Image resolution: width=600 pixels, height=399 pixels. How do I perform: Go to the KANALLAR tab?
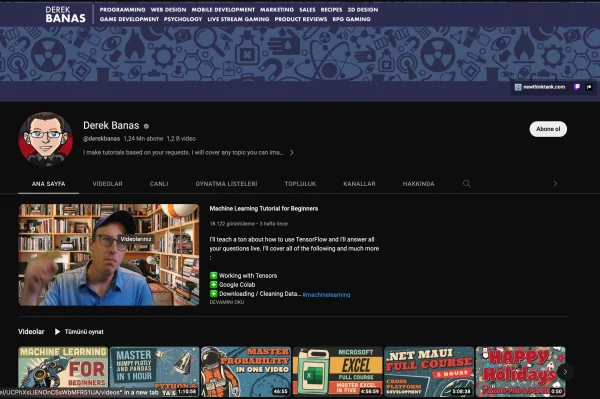pyautogui.click(x=359, y=184)
